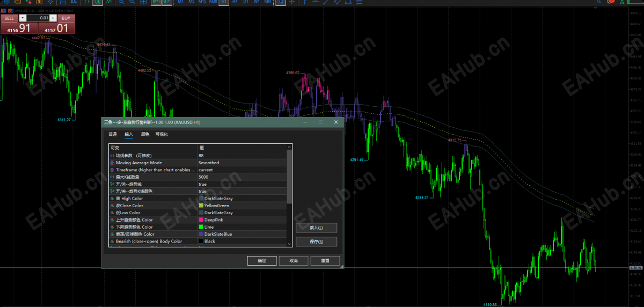Image resolution: width=644 pixels, height=307 pixels.
Task: Toggle 开/关--趋势线 true value
Action: coord(242,184)
